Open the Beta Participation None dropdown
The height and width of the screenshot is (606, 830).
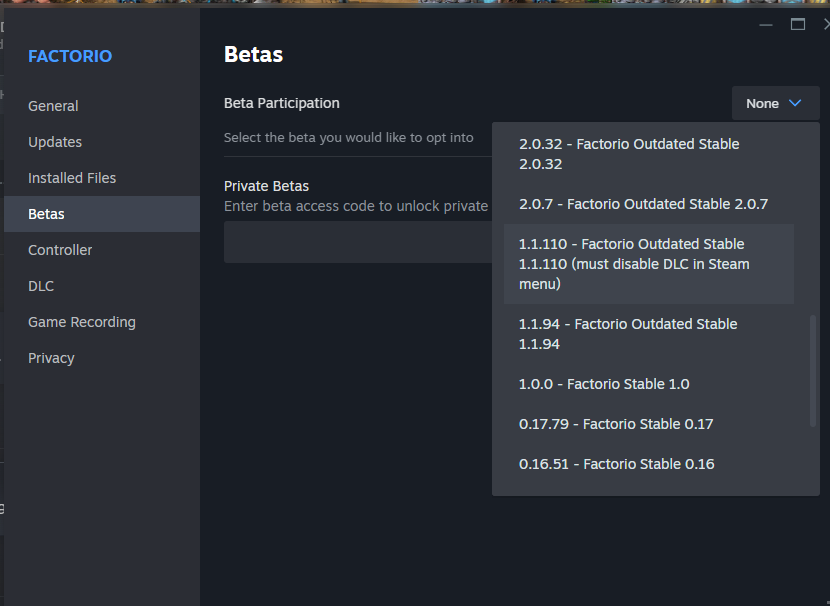tap(775, 103)
